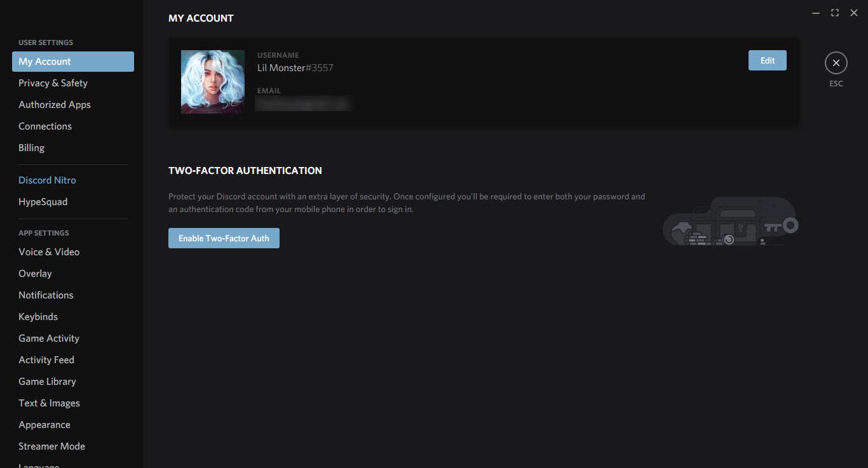Open Game Library settings
The image size is (868, 468).
(73, 382)
